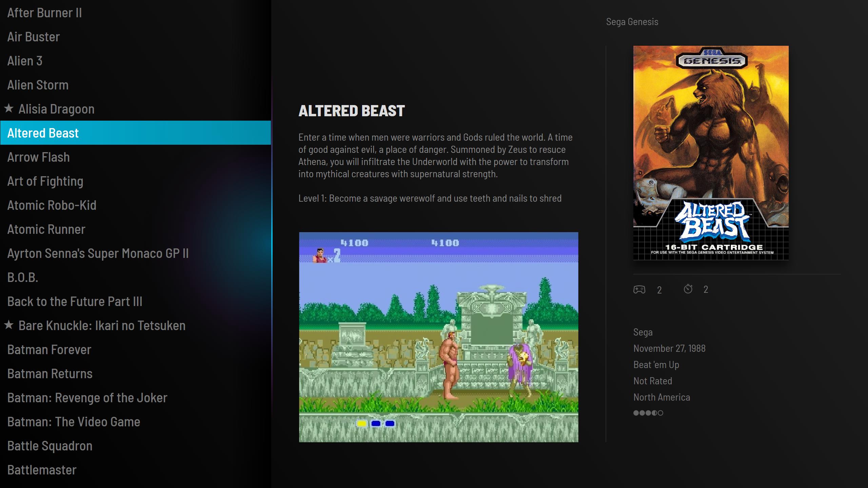Click the stopwatch play count icon
868x488 pixels.
(688, 289)
